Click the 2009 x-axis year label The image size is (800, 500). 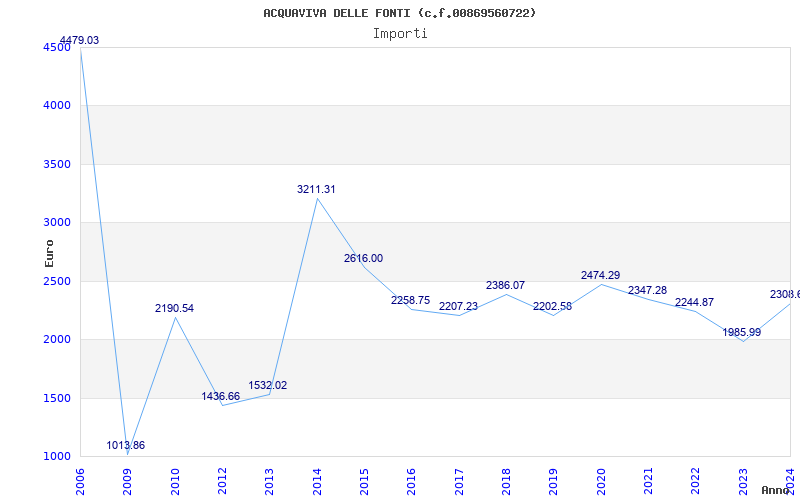point(128,482)
